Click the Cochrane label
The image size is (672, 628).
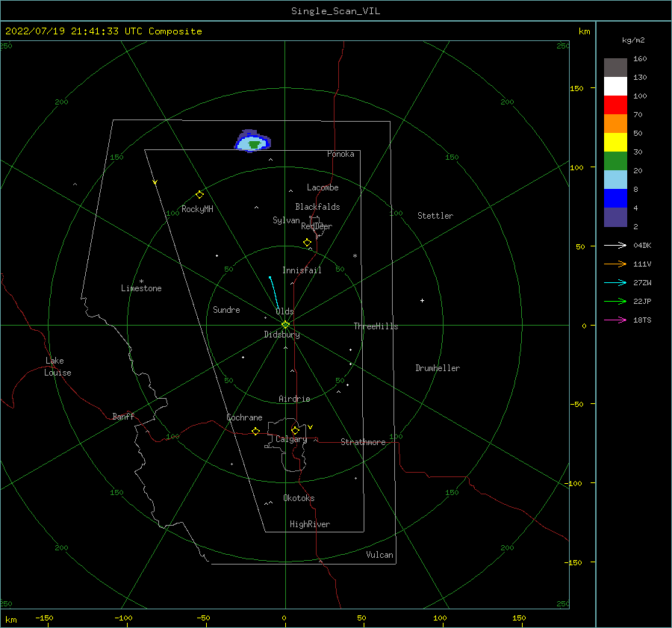tap(244, 417)
